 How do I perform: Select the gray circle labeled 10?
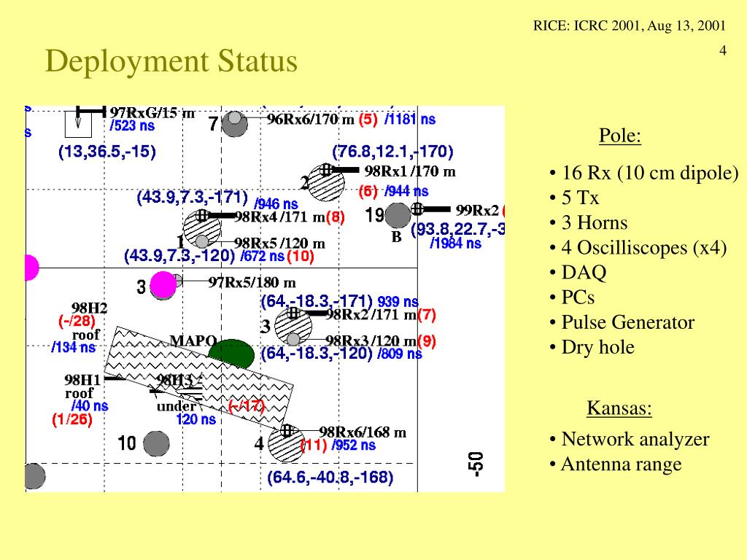(x=156, y=444)
